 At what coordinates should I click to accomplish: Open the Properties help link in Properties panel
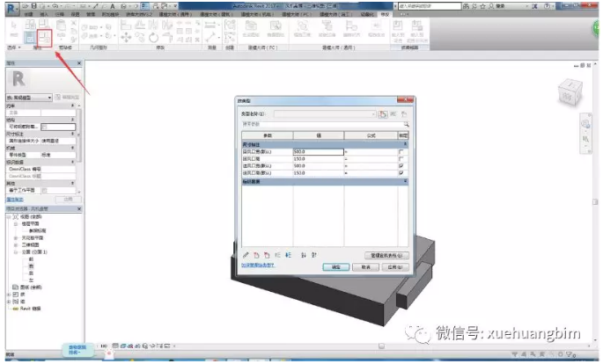(15, 200)
